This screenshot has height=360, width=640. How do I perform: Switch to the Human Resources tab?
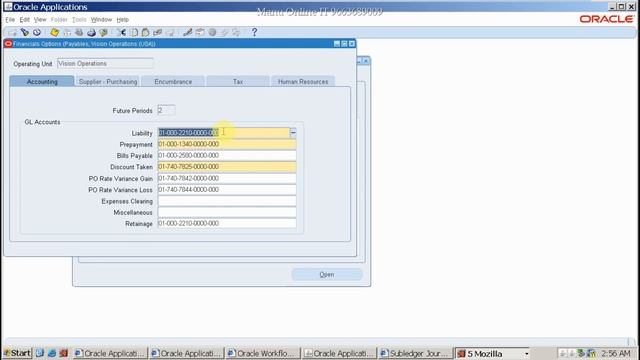pyautogui.click(x=303, y=82)
